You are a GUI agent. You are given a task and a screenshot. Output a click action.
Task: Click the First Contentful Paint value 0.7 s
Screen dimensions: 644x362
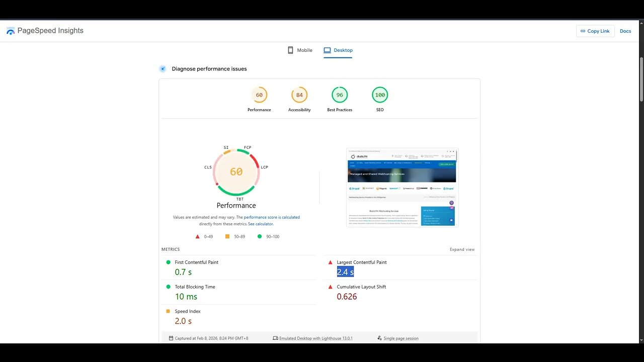pyautogui.click(x=183, y=272)
